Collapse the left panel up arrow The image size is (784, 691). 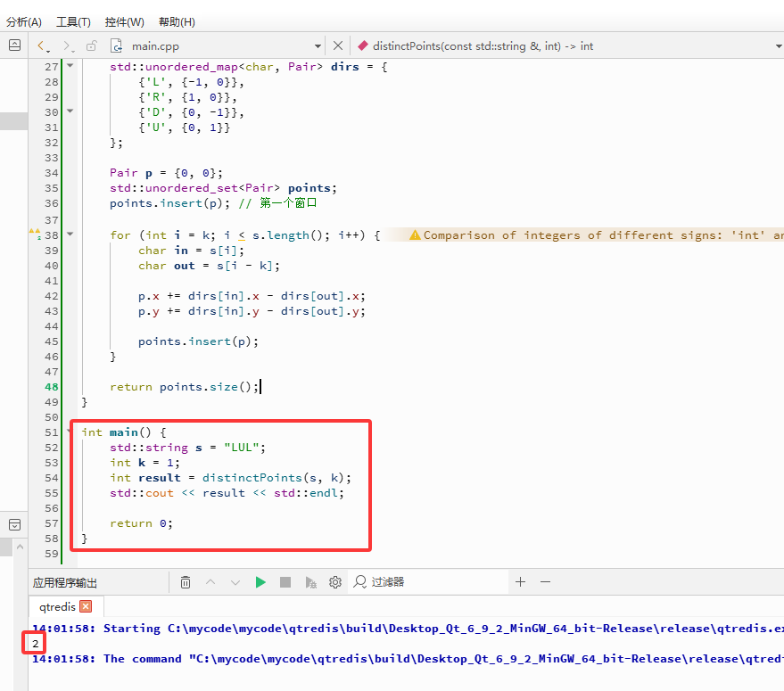(x=20, y=547)
